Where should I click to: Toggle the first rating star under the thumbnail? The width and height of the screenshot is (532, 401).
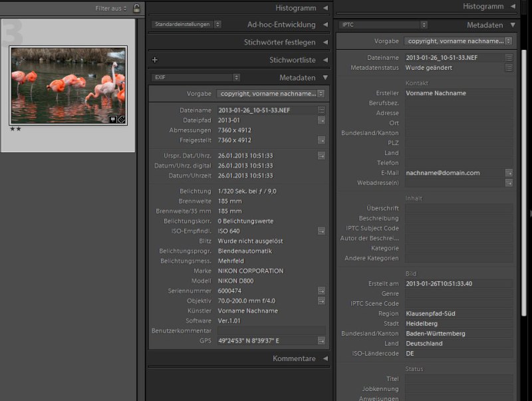pos(12,129)
